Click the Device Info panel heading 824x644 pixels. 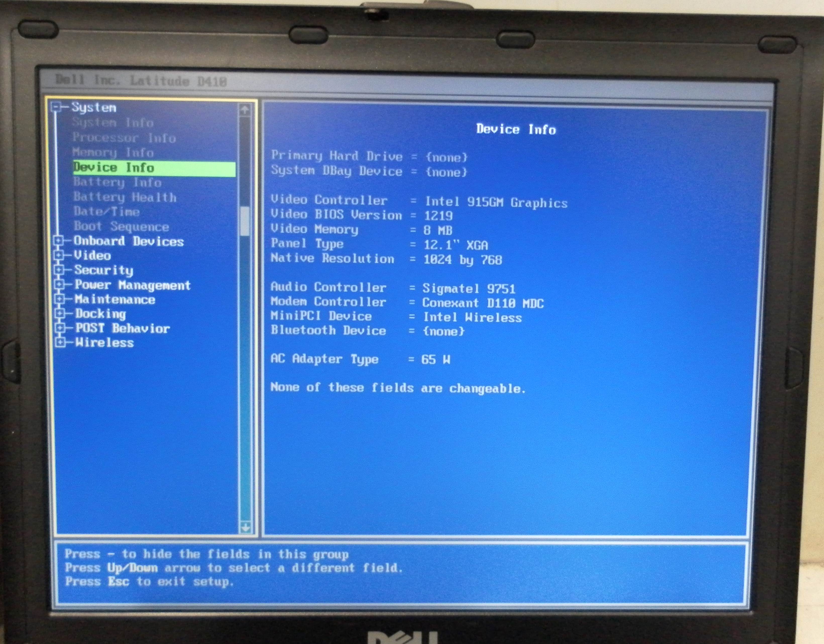516,130
